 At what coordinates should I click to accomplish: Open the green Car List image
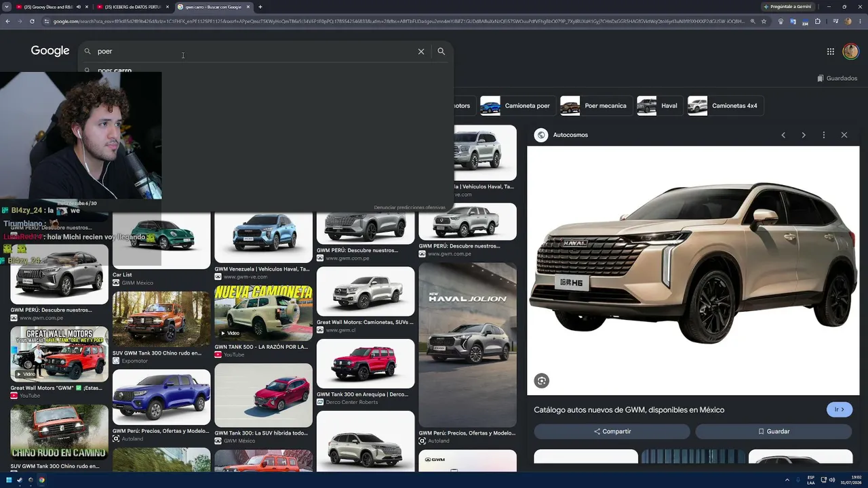point(161,241)
